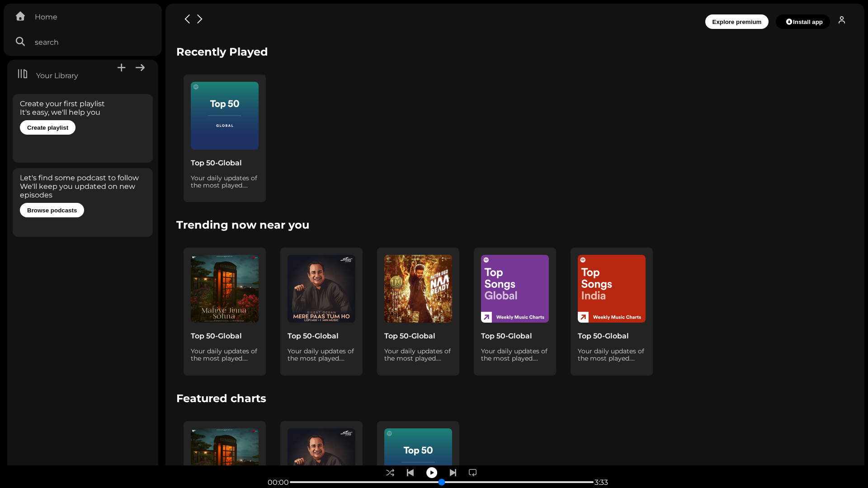This screenshot has width=868, height=488.
Task: Click Featured charts heading
Action: point(221,399)
